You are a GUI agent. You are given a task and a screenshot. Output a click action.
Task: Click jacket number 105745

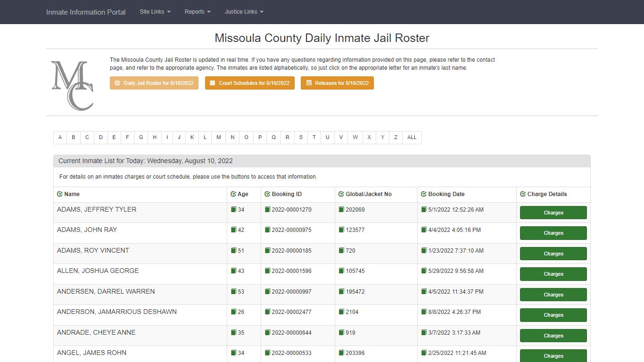(x=355, y=271)
